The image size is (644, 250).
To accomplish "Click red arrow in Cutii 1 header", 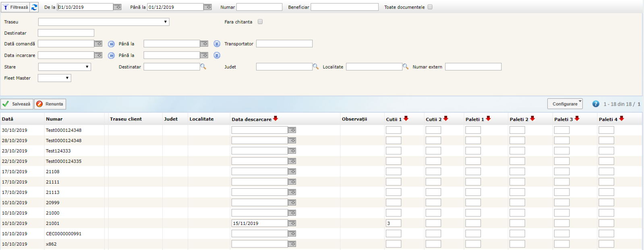I will pos(406,119).
